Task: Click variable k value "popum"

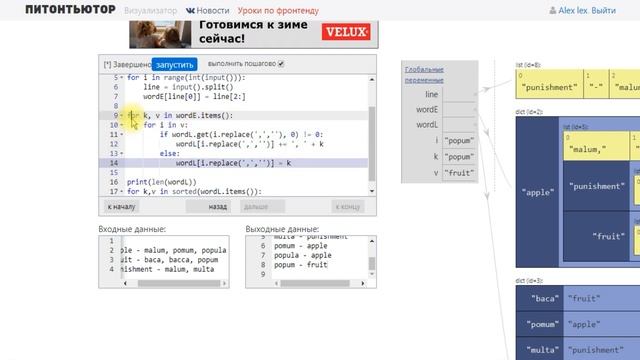Action: [459, 157]
